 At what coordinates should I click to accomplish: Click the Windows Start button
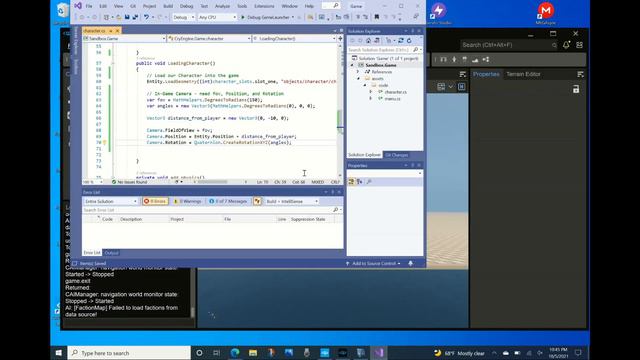click(58, 353)
